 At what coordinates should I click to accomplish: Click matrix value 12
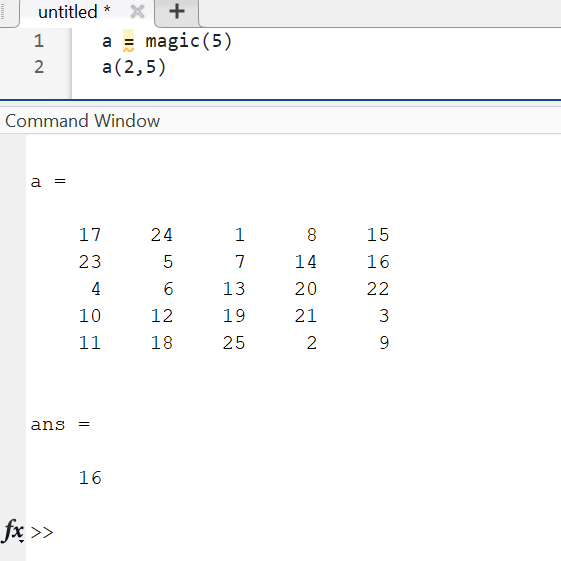162,316
